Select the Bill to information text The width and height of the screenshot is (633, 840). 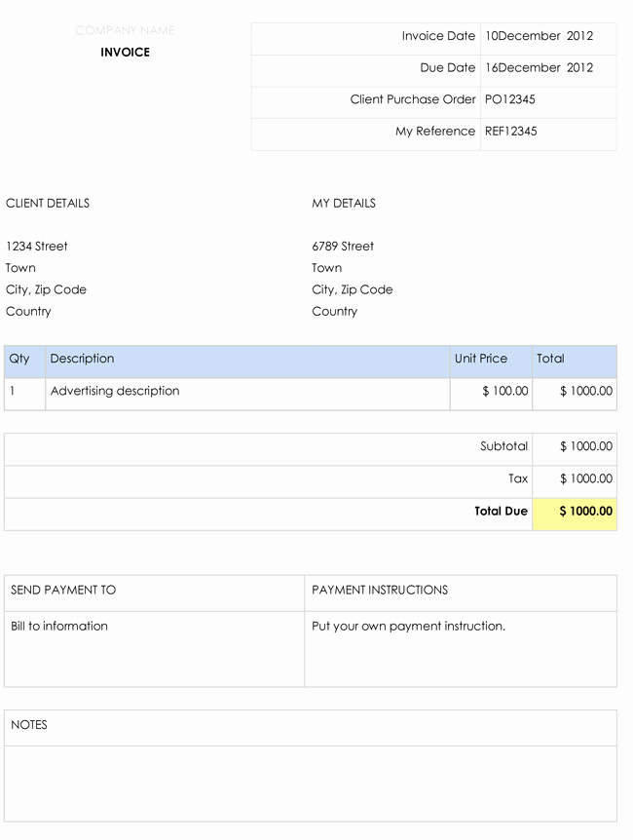58,627
